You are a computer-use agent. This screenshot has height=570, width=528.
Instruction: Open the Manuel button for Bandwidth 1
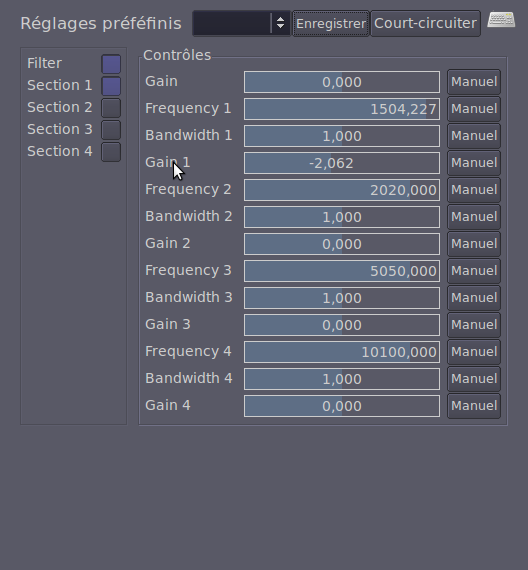coord(474,136)
